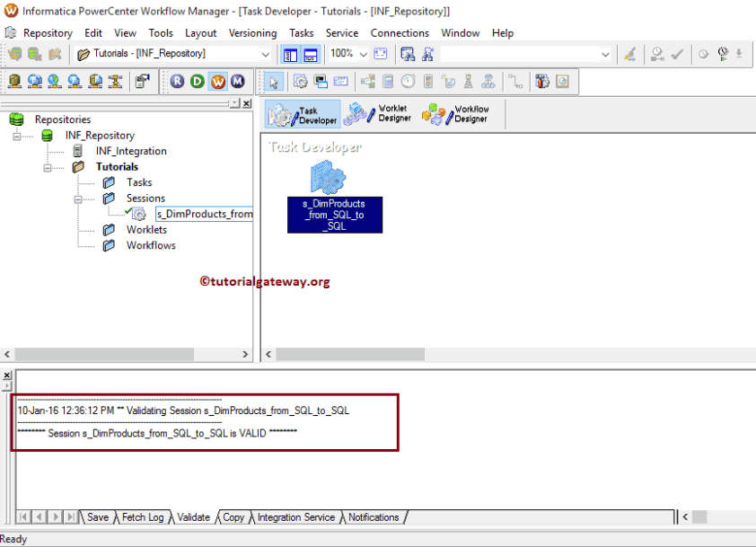Go to first output tab arrow
The height and width of the screenshot is (547, 756).
click(23, 517)
